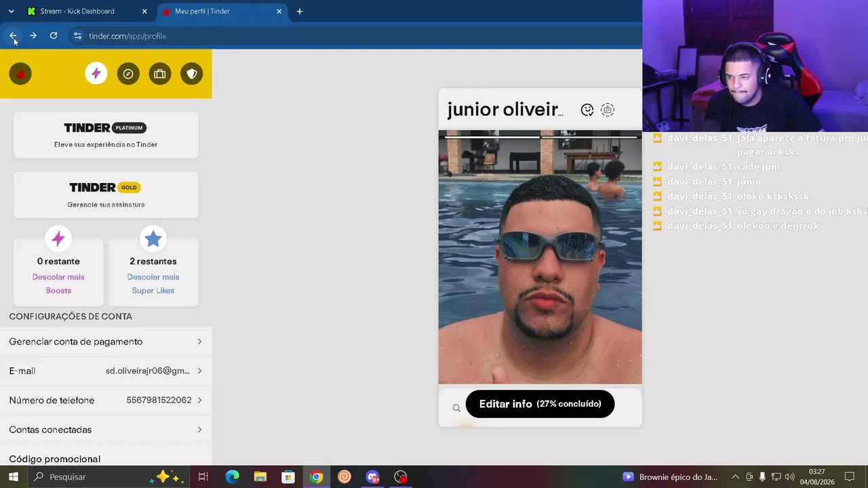Expand the E-mail setting row
This screenshot has height=488, width=868.
click(106, 371)
